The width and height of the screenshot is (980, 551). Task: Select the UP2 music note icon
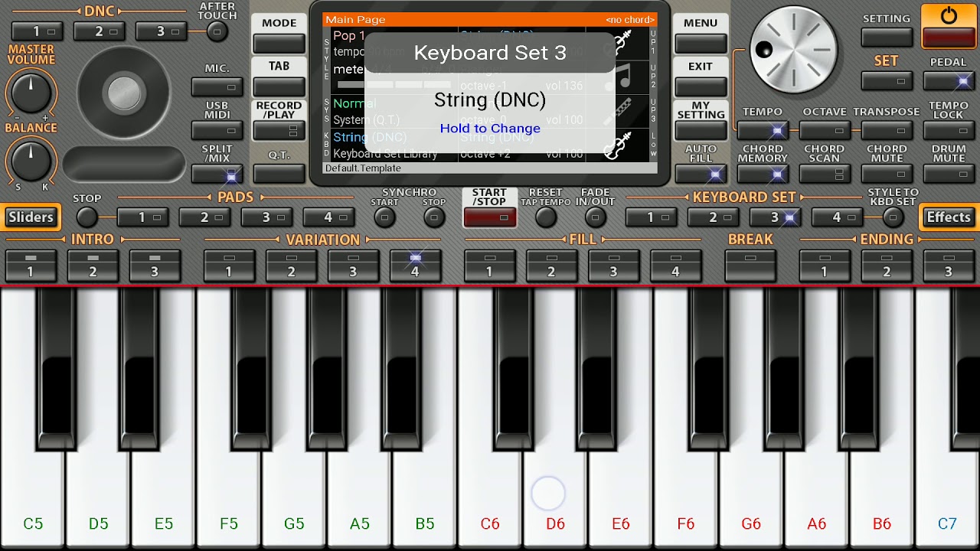tap(619, 77)
